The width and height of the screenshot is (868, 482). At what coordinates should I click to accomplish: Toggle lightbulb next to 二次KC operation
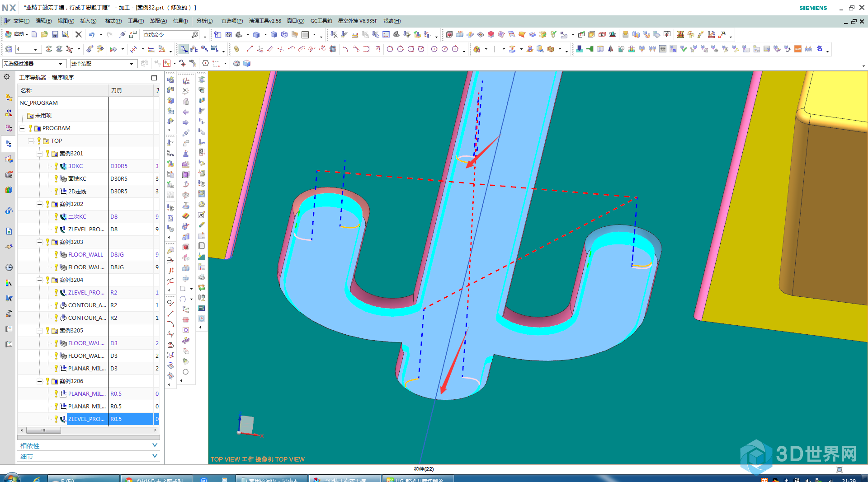pyautogui.click(x=56, y=216)
